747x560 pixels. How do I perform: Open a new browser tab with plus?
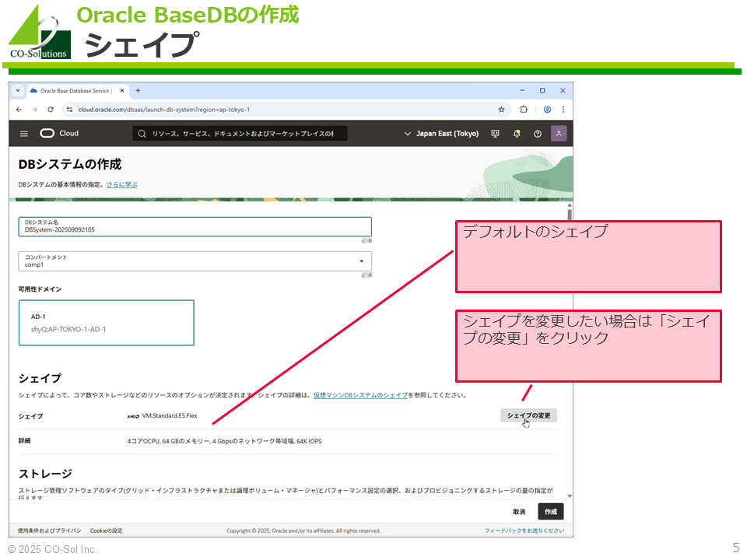coord(138,90)
